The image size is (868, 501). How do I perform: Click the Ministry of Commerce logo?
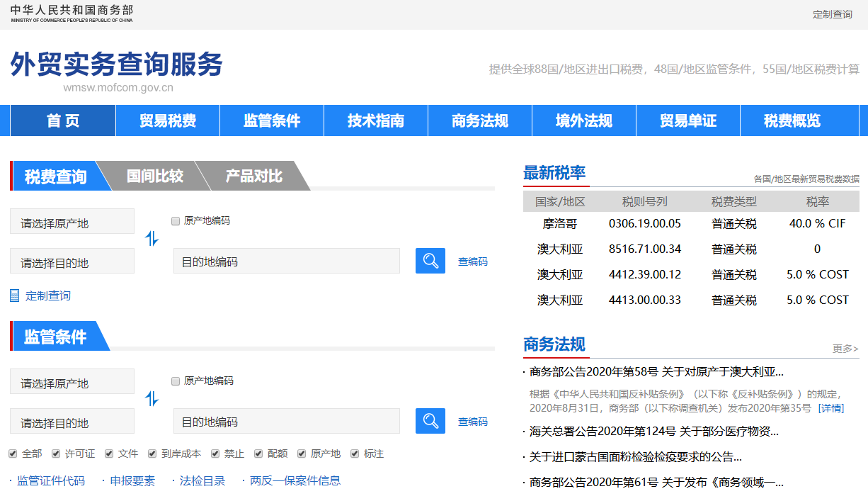71,12
